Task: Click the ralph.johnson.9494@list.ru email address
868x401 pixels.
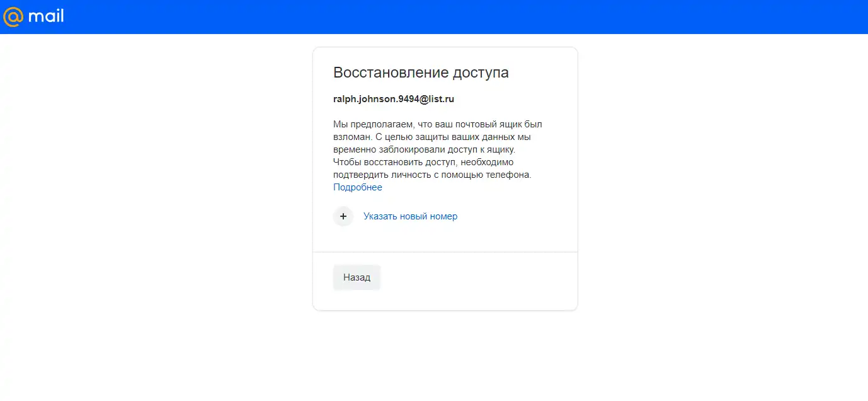Action: 394,99
